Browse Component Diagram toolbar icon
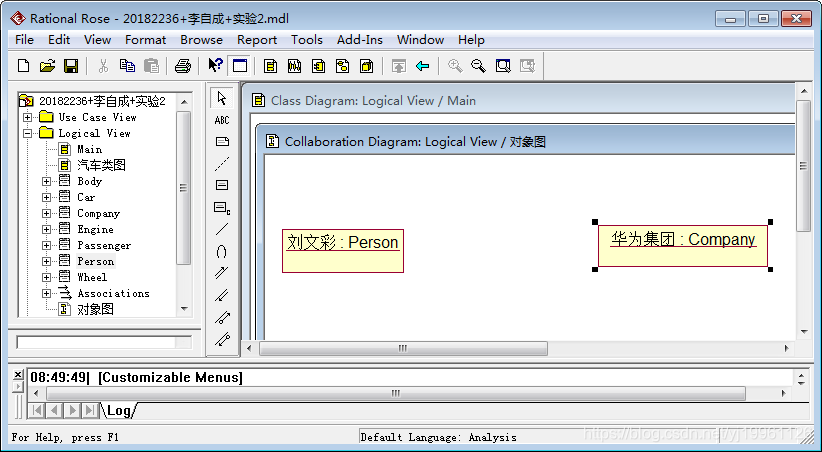The height and width of the screenshot is (452, 822). 319,66
